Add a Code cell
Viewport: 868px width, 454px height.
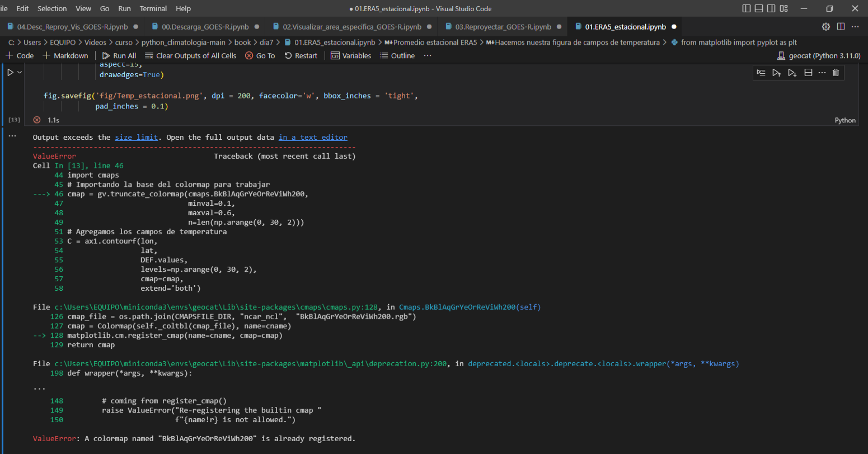click(x=20, y=55)
